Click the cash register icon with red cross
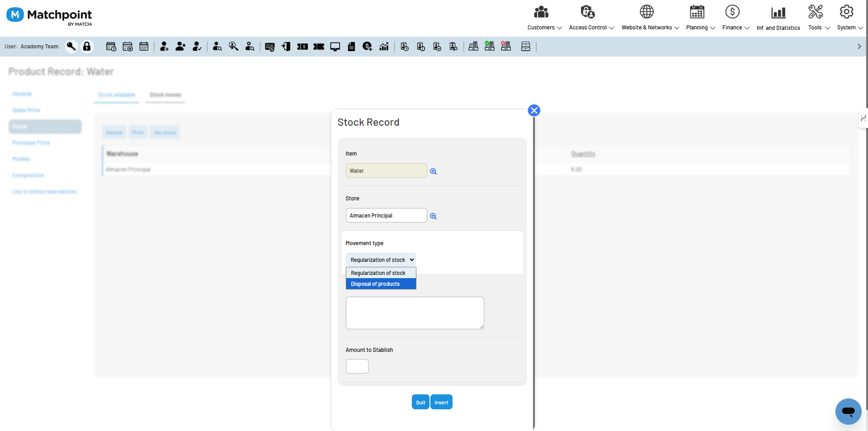Image resolution: width=868 pixels, height=431 pixels. [506, 46]
